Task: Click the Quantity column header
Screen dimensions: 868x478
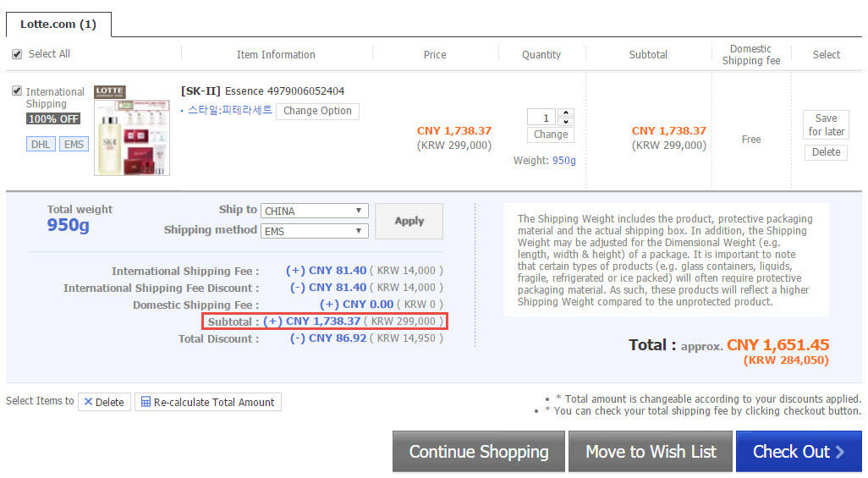Action: [x=541, y=55]
